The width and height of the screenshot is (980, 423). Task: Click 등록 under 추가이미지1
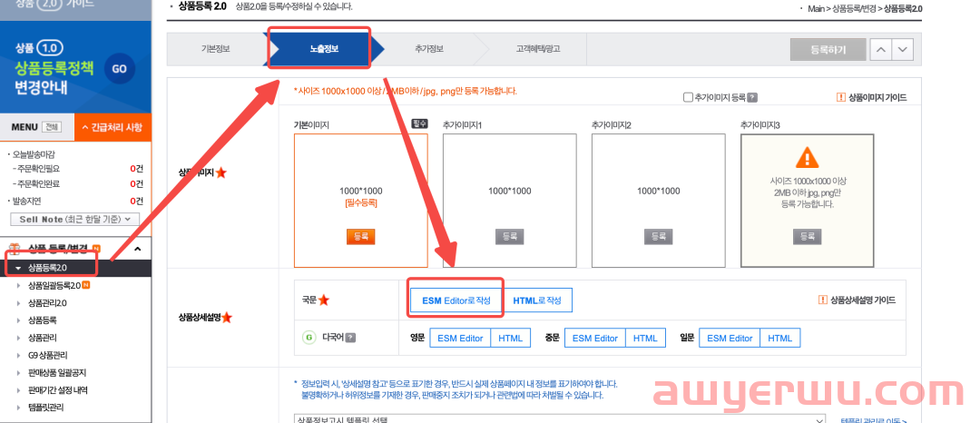pos(509,236)
